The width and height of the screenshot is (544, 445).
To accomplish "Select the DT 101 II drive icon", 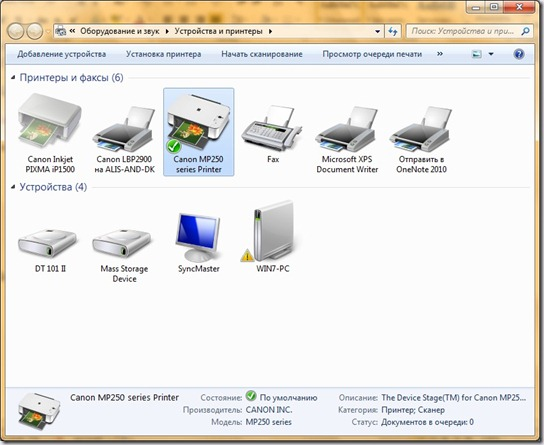I will pos(48,243).
